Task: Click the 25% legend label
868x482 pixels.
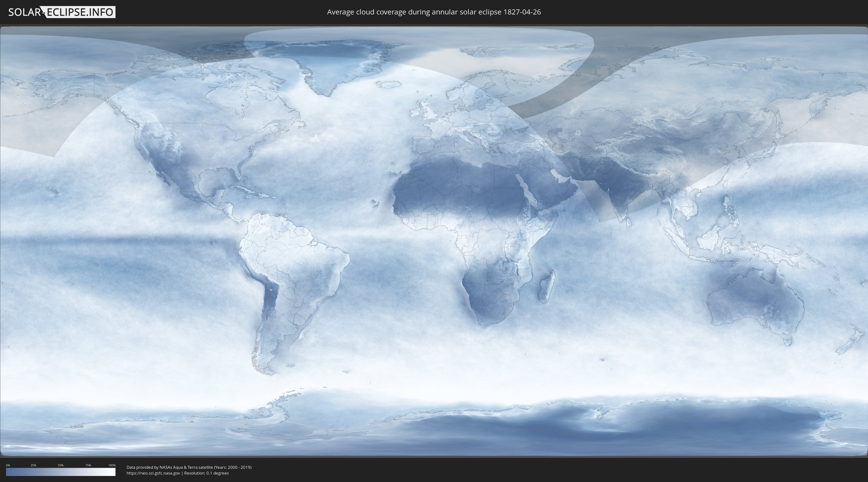Action: [33, 465]
